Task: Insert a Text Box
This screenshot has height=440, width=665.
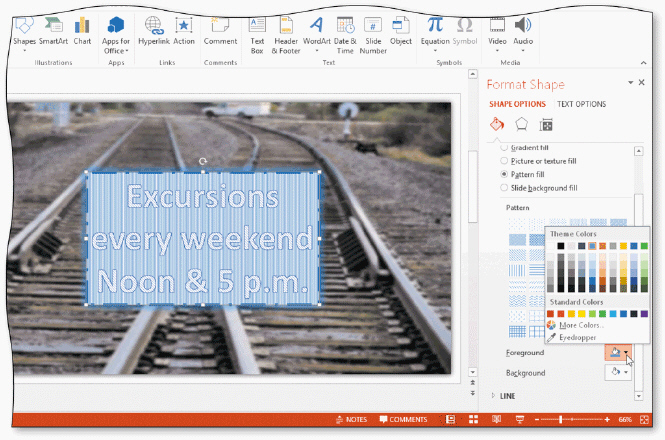Action: 257,35
